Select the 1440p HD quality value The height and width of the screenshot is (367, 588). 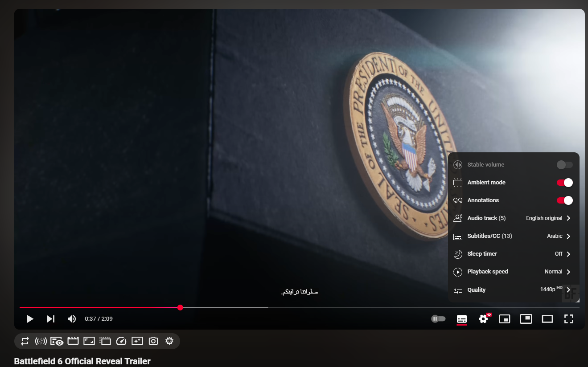pos(551,289)
